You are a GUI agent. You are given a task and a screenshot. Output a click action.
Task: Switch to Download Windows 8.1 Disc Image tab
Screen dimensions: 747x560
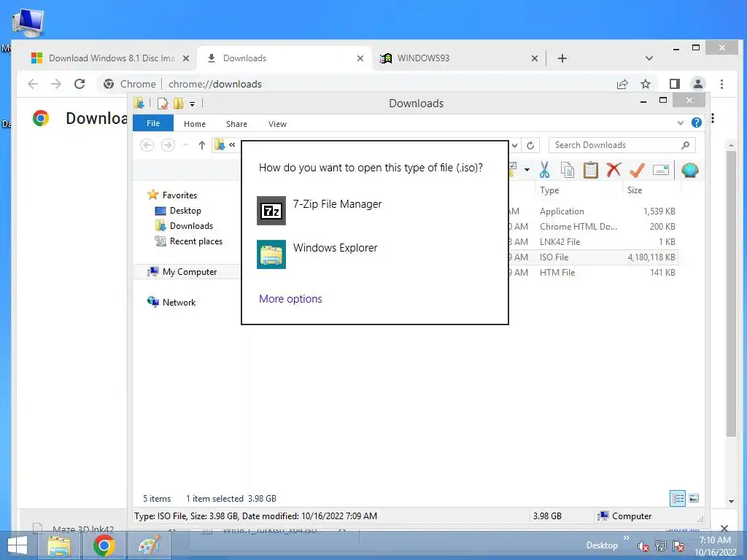[x=110, y=58]
